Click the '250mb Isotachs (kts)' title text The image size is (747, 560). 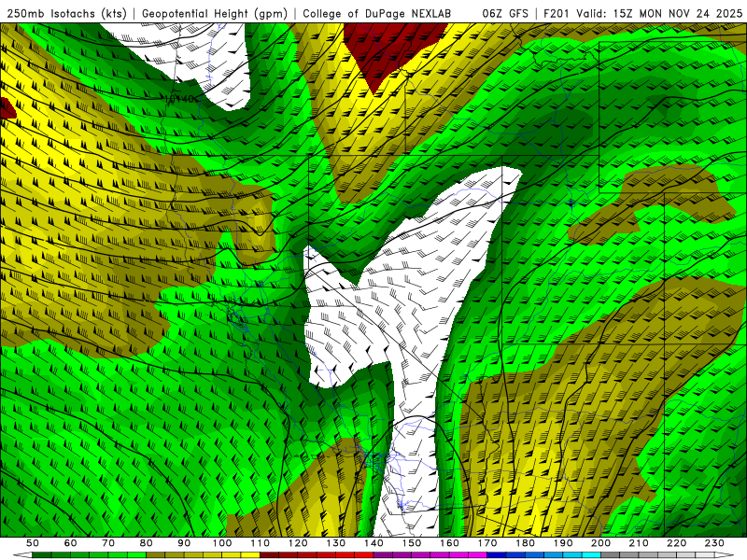click(x=66, y=13)
